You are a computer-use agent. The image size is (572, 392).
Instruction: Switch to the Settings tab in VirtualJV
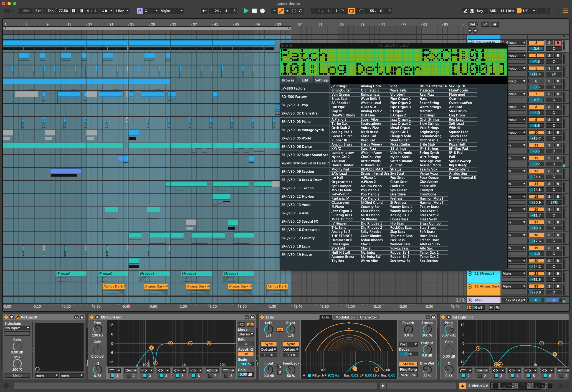(x=322, y=80)
